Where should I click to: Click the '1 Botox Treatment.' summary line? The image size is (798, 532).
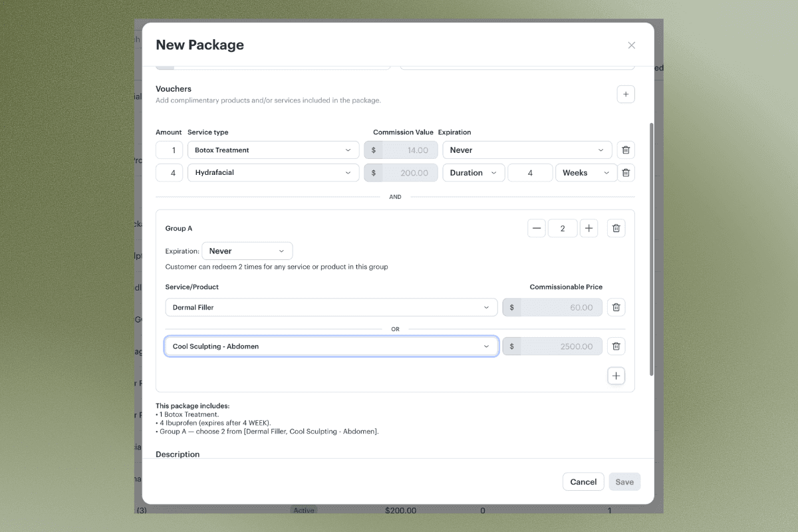coord(187,414)
